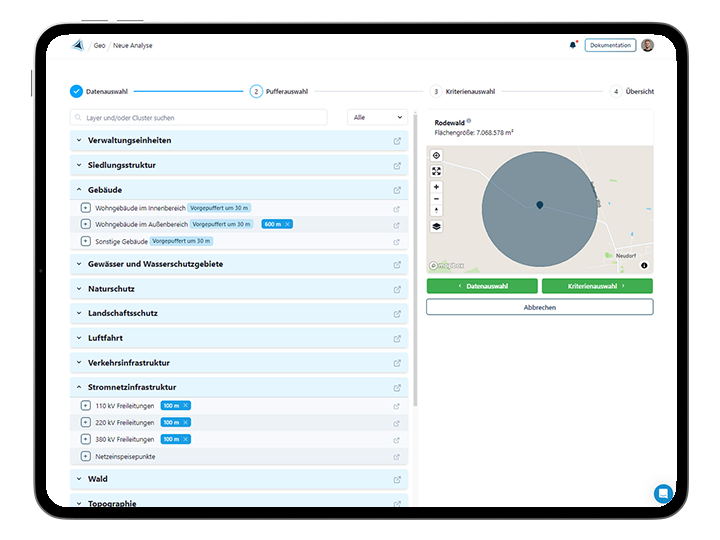
Task: Open the Alle filter dropdown
Action: 377,117
